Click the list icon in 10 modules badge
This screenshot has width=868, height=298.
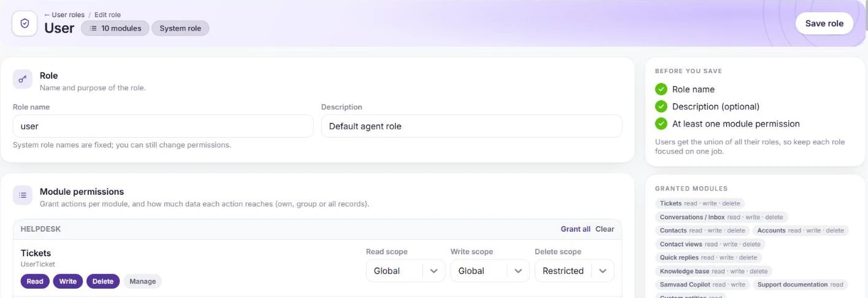[x=93, y=28]
